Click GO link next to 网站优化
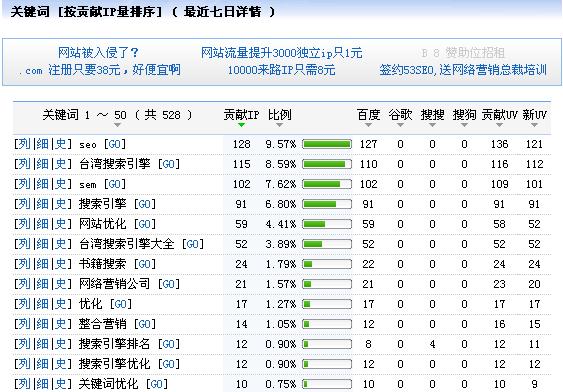The width and height of the screenshot is (563, 392). 145,224
